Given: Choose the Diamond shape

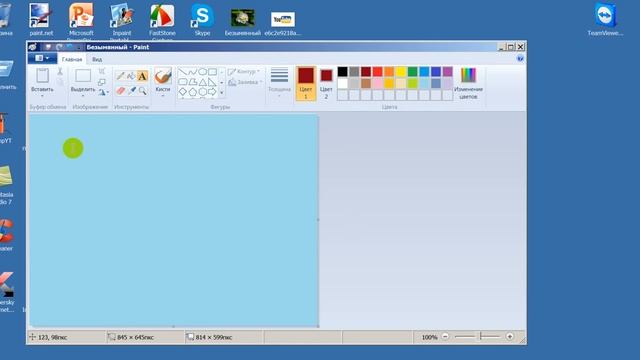Looking at the screenshot, I should coord(182,92).
